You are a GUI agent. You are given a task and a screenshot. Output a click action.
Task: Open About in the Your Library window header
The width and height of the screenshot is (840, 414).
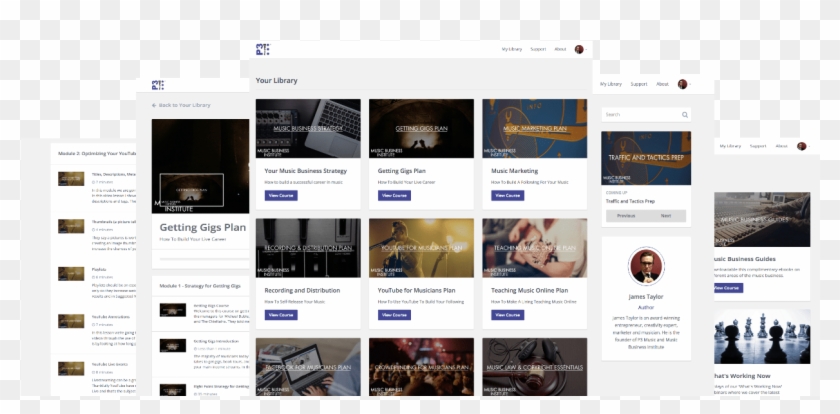tap(560, 49)
